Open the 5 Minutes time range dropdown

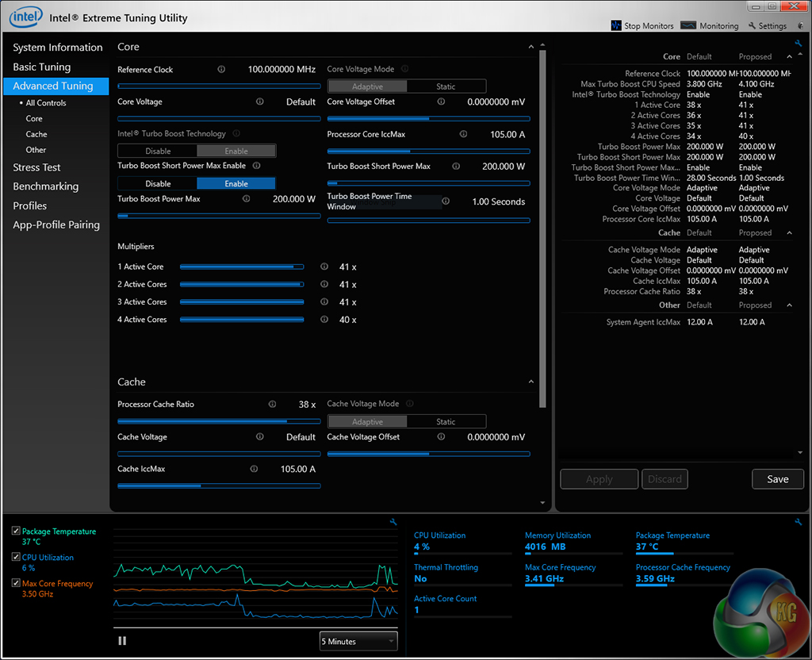pos(358,641)
